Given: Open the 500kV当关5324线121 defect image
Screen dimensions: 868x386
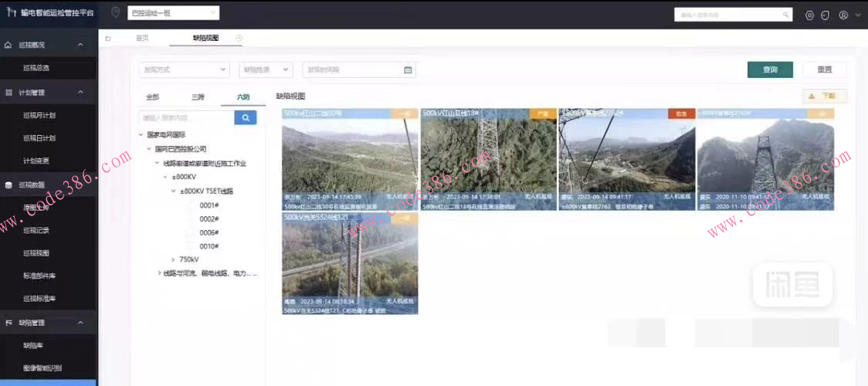Looking at the screenshot, I should click(x=350, y=264).
